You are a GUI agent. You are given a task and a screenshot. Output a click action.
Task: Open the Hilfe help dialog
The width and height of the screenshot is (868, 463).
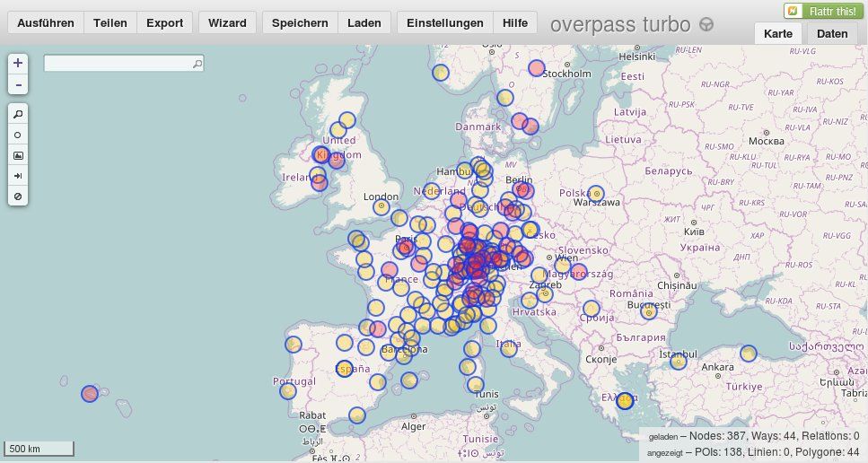tap(515, 23)
